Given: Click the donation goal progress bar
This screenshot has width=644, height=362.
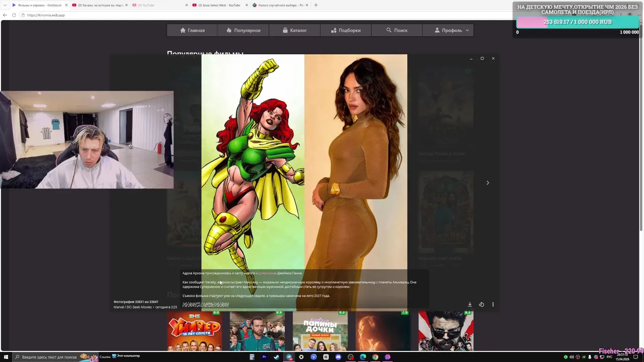Looking at the screenshot, I should [578, 22].
